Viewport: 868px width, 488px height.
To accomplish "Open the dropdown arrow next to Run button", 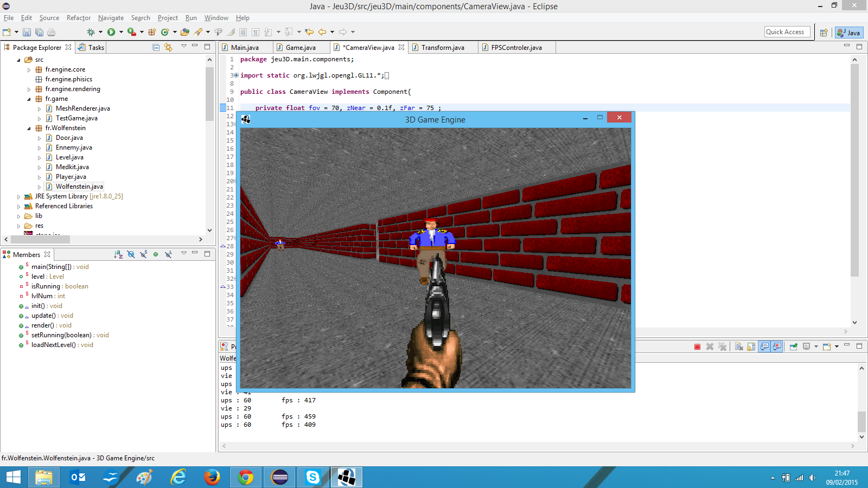I will point(121,32).
